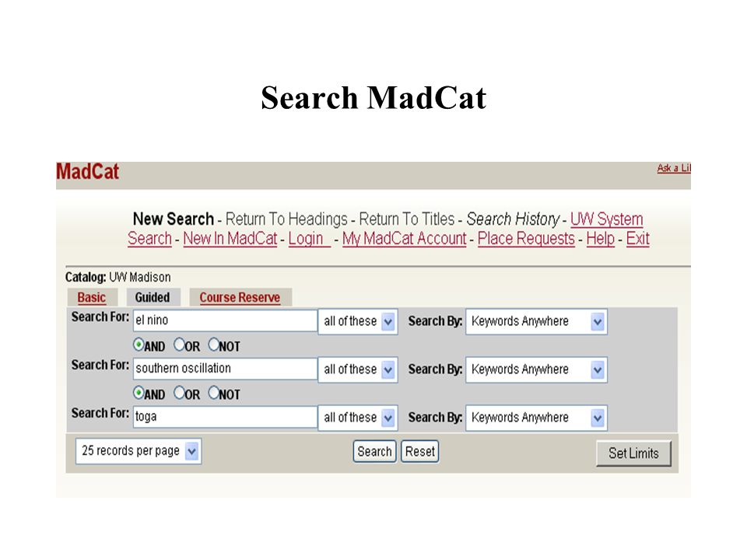
Task: Click the Reset button
Action: pos(419,451)
